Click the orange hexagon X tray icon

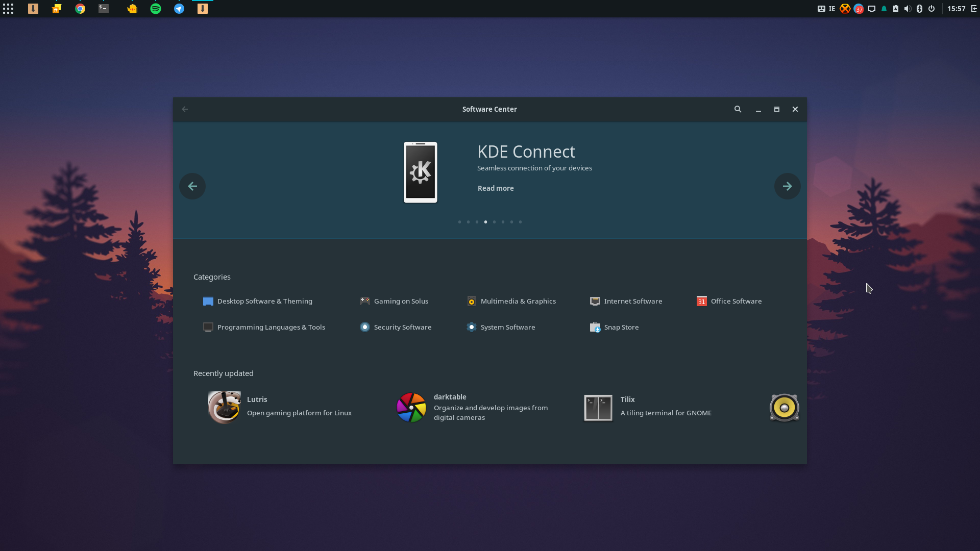845,9
